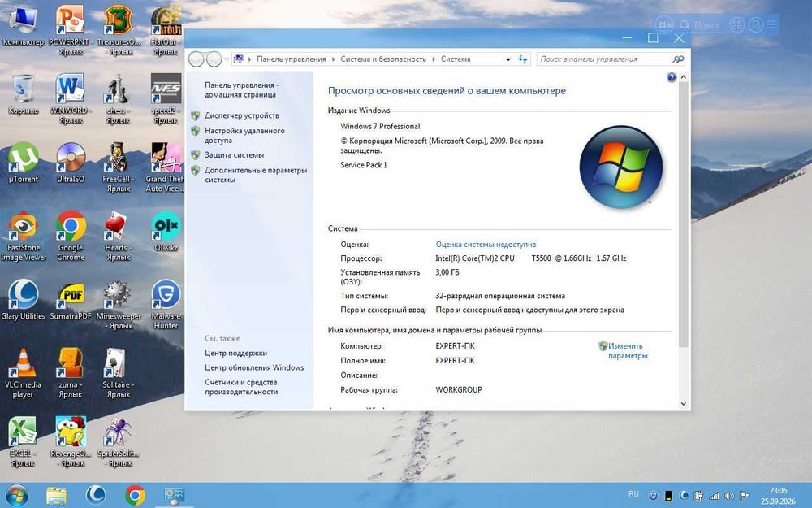This screenshot has height=508, width=812.
Task: Select the chess shortcut desktop icon
Action: point(118,98)
